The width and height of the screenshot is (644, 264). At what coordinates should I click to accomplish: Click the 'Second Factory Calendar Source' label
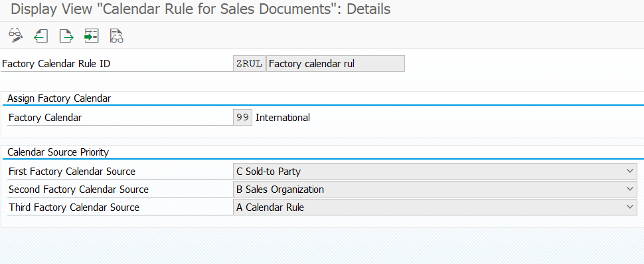78,189
